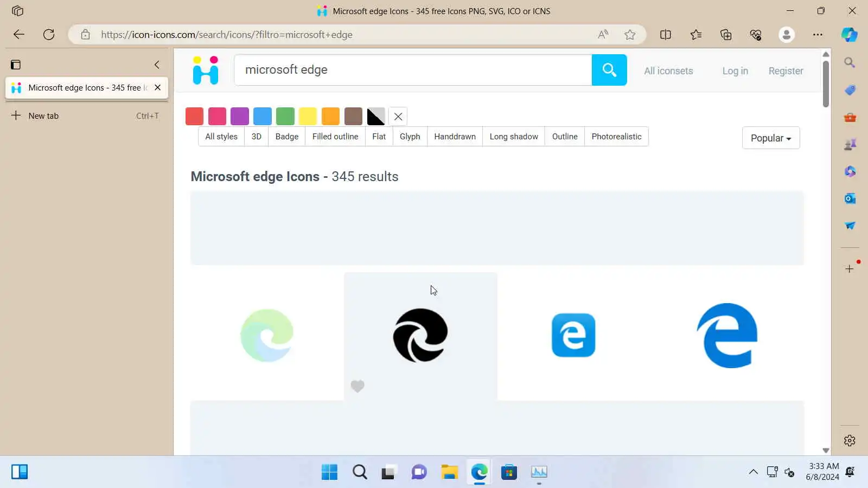Open the Log in link
868x488 pixels.
735,71
